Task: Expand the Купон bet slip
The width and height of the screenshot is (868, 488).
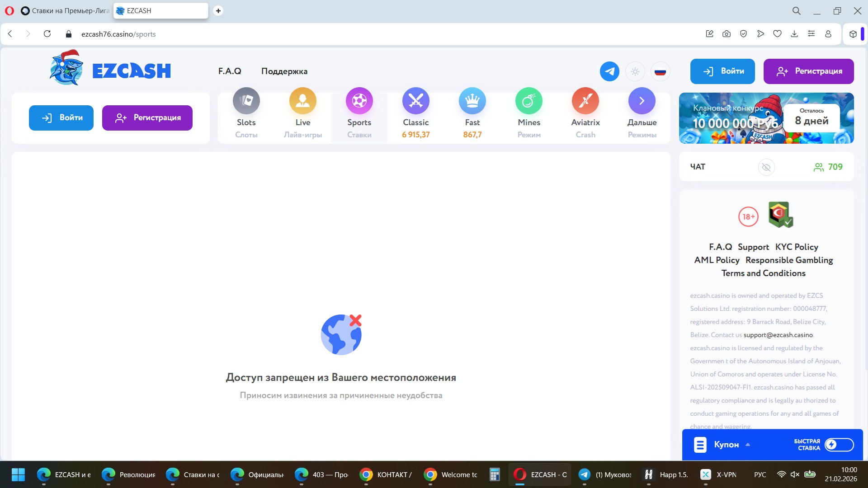Action: coord(726,445)
